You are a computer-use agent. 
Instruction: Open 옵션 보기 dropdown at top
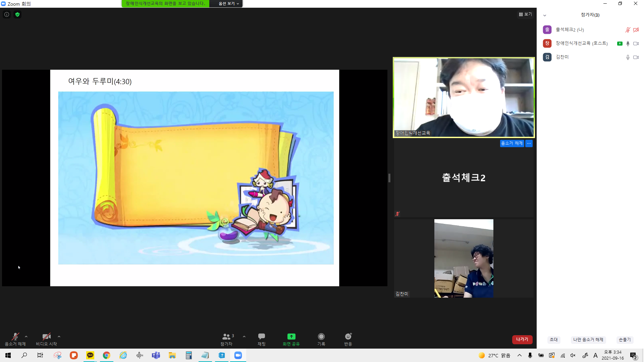click(229, 3)
